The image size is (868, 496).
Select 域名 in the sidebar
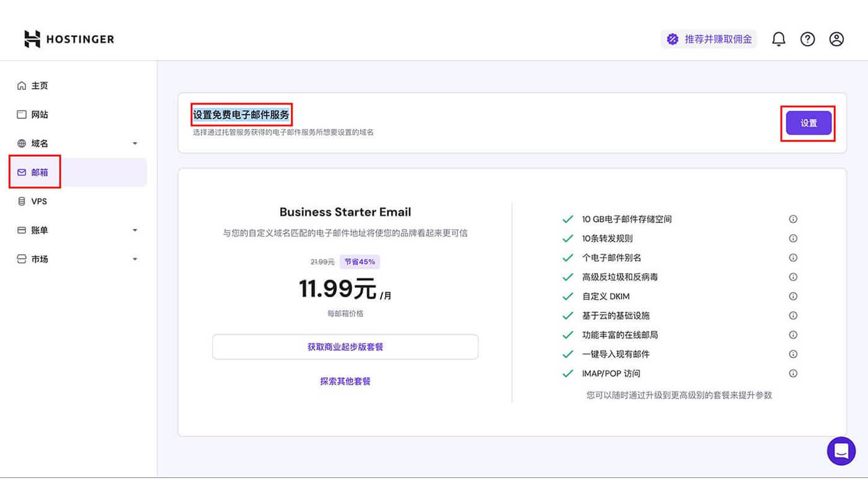coord(40,143)
